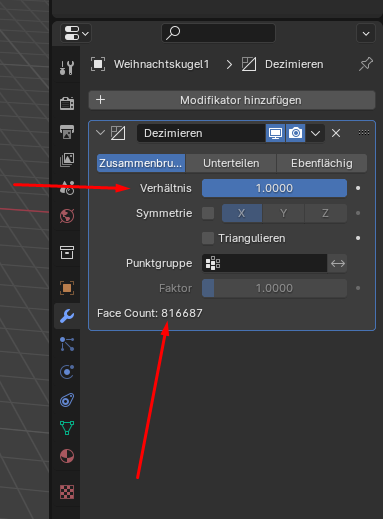The image size is (383, 519).
Task: Open the Texture properties tab
Action: (x=67, y=492)
